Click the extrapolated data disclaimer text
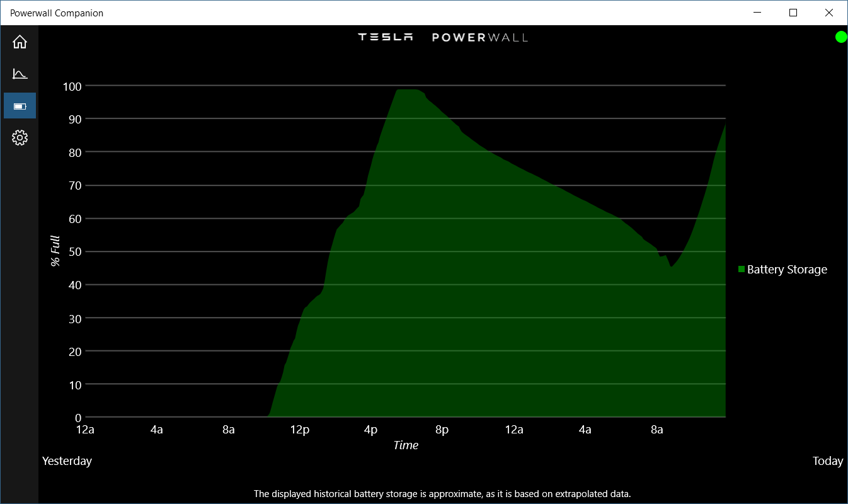 [442, 494]
